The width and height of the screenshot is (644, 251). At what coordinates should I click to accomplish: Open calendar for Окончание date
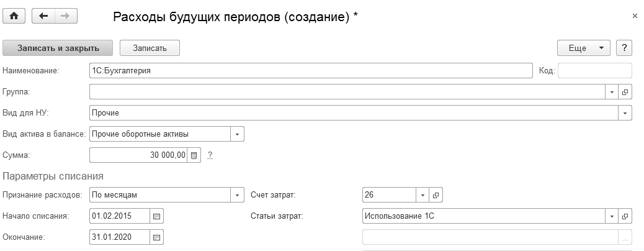156,237
